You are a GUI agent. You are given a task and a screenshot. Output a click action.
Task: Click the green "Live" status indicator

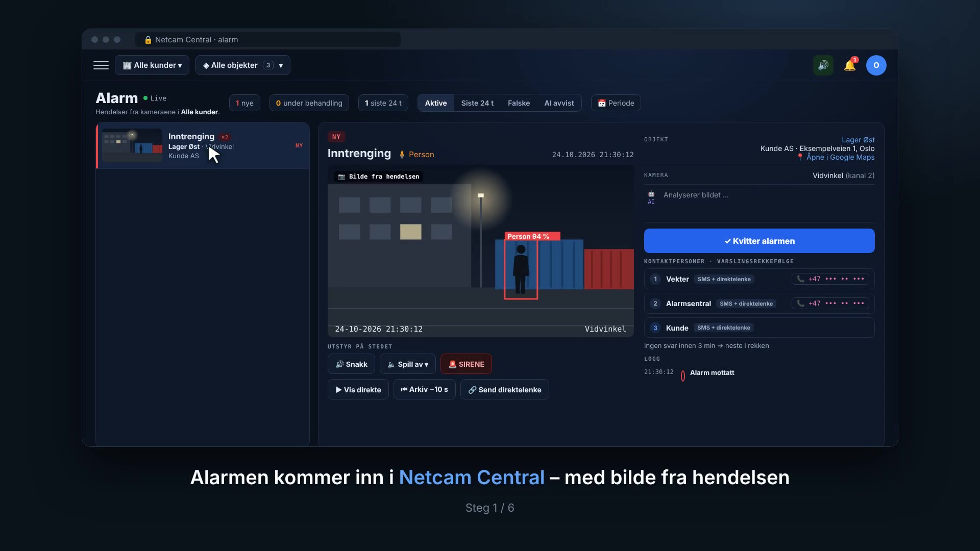pyautogui.click(x=155, y=98)
